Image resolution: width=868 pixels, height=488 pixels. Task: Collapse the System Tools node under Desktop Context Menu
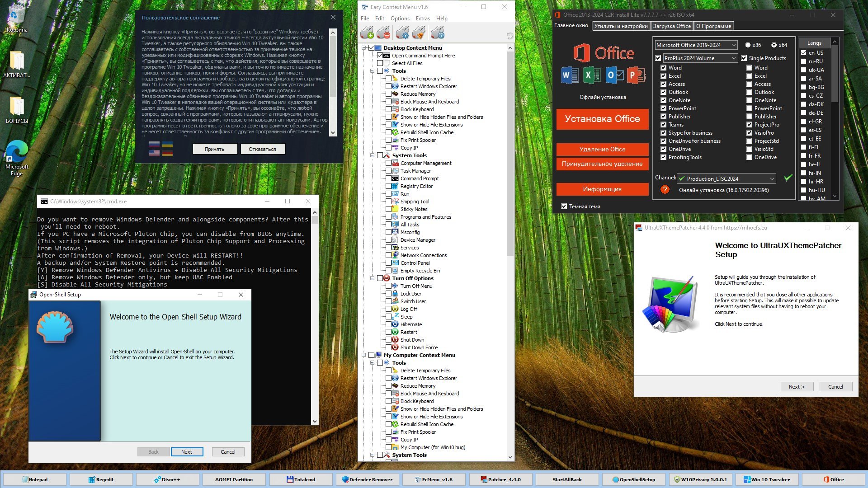(372, 155)
